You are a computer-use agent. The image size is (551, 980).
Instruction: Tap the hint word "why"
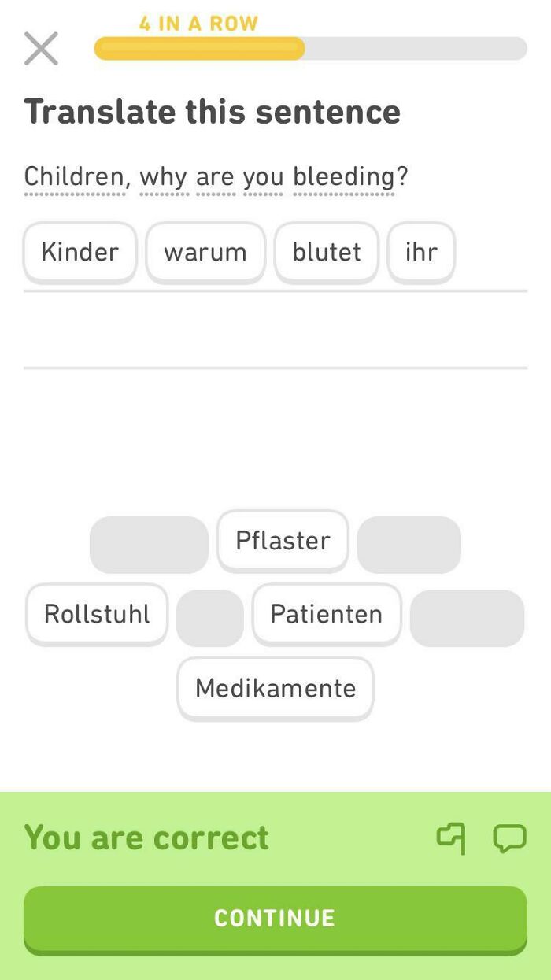point(157,176)
